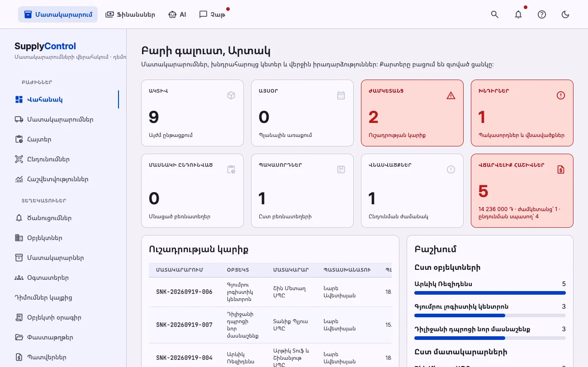Open the ԽՆԴԻՐՆԵՐ card

[x=522, y=113]
